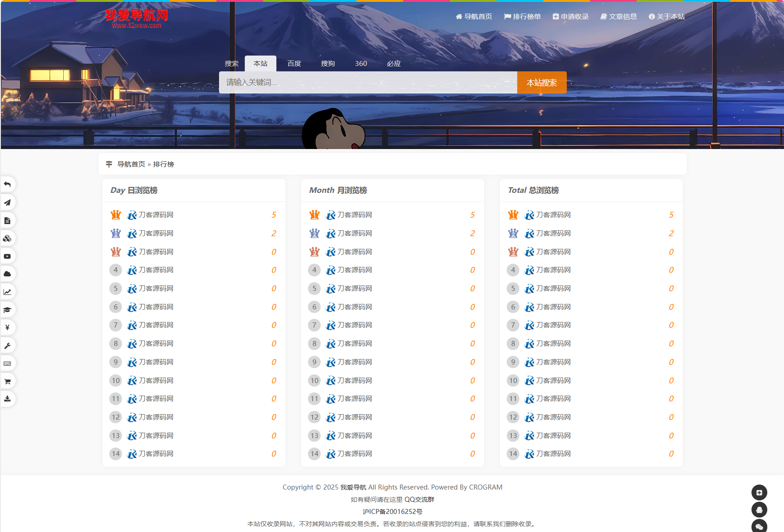Open 申请收录 in the top navigation
Screen dimensions: 784x532
coord(571,17)
